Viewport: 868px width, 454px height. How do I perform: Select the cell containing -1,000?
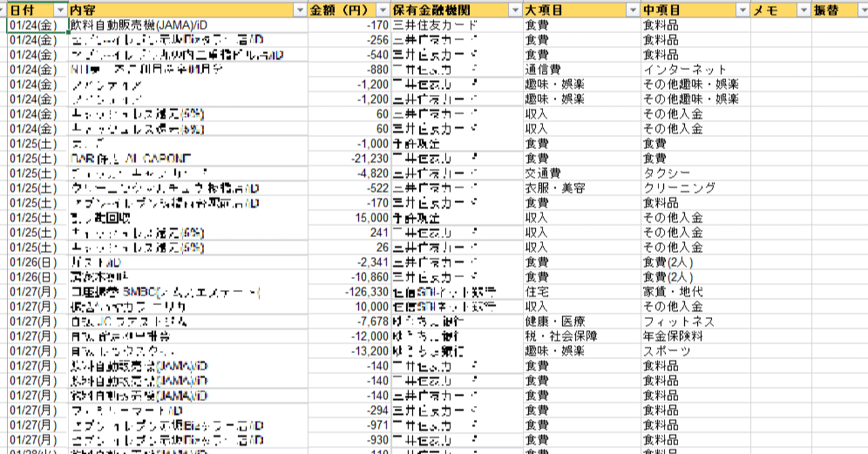(349, 144)
